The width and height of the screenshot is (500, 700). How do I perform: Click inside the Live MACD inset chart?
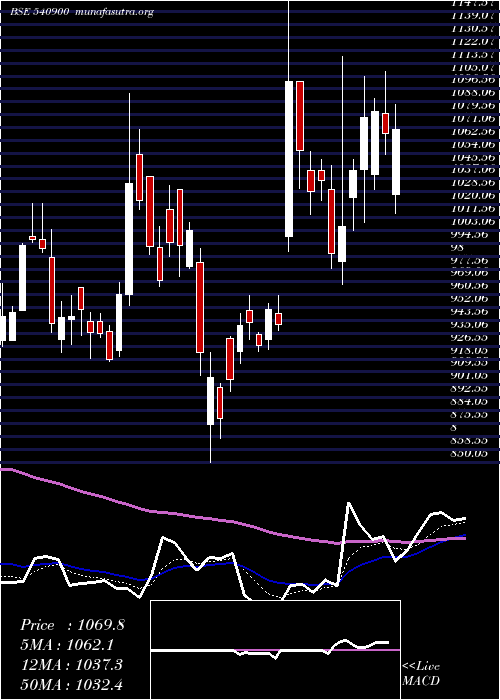coord(275,650)
